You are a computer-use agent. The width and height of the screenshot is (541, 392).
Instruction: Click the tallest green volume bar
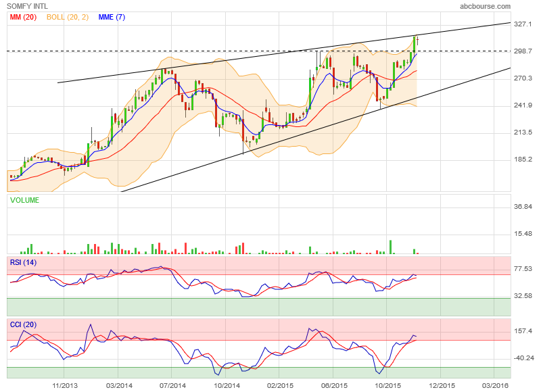coord(390,247)
